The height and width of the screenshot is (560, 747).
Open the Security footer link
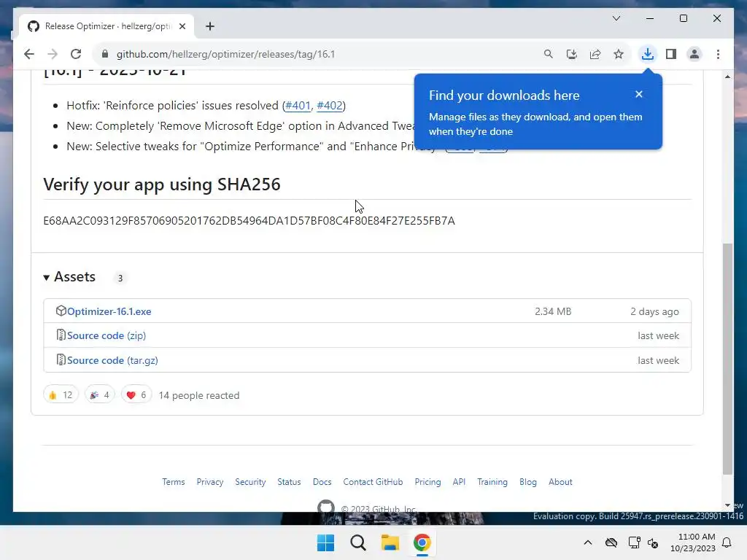click(x=251, y=482)
